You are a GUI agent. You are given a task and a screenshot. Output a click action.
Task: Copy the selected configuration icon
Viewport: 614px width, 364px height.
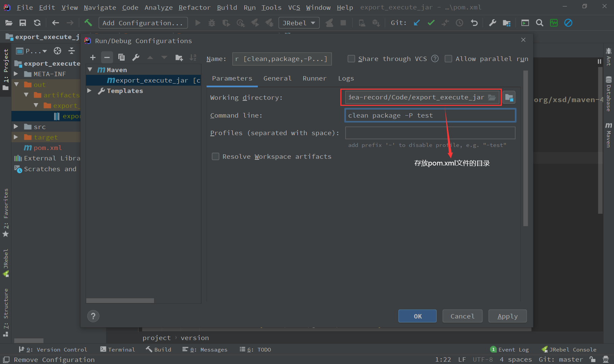click(x=121, y=58)
